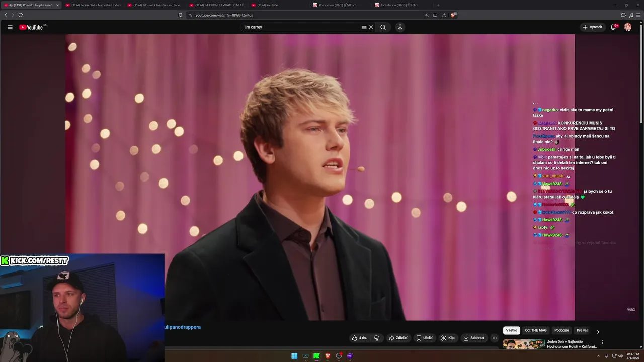
Task: Open the media control music note icon
Action: click(x=631, y=15)
